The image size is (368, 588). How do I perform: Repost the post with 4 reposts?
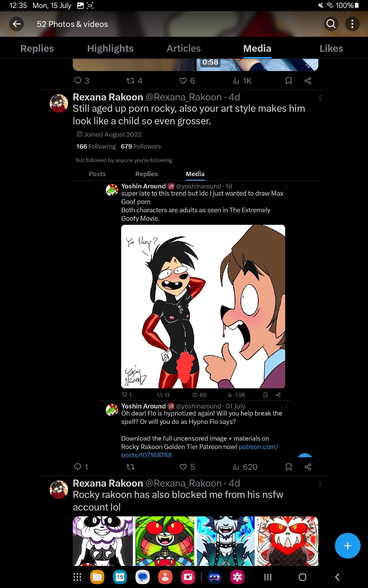[131, 81]
